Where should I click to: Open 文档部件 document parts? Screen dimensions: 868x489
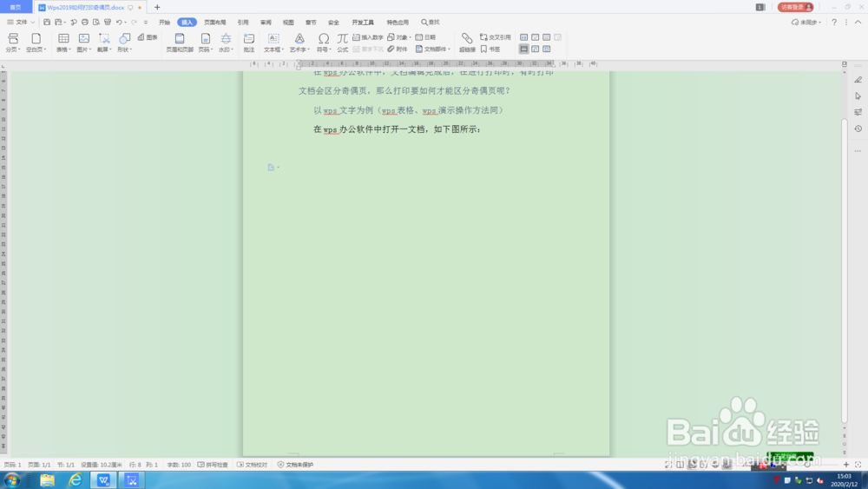pyautogui.click(x=432, y=49)
